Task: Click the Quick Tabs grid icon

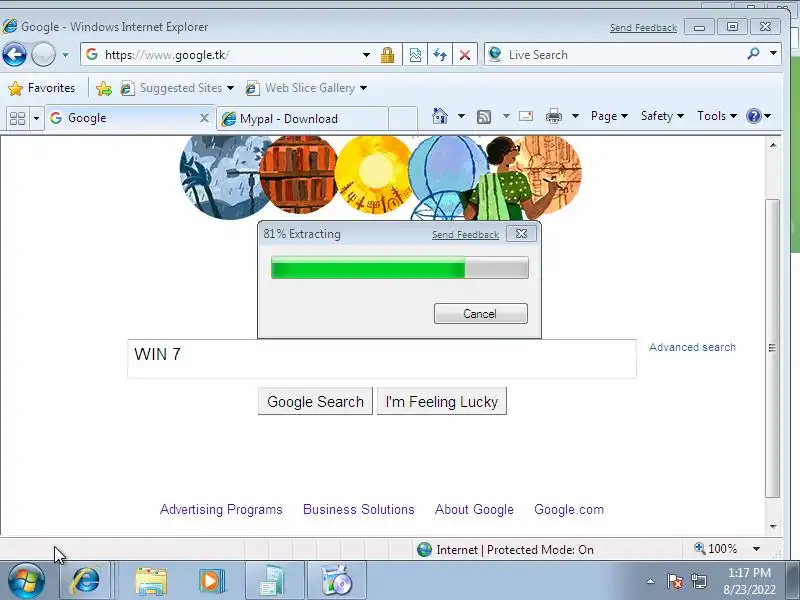Action: click(17, 118)
